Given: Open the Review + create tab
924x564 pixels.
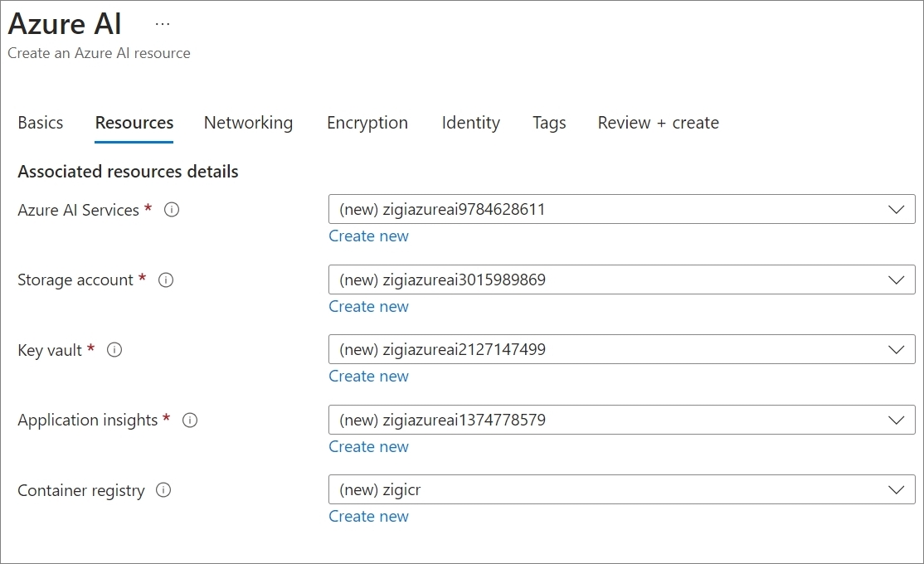Looking at the screenshot, I should pyautogui.click(x=659, y=123).
